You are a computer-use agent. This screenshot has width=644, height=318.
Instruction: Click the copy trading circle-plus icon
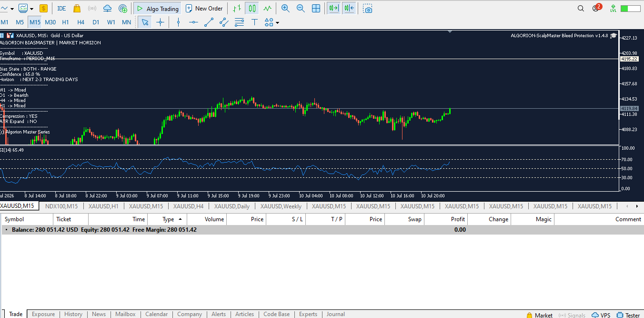pos(123,8)
